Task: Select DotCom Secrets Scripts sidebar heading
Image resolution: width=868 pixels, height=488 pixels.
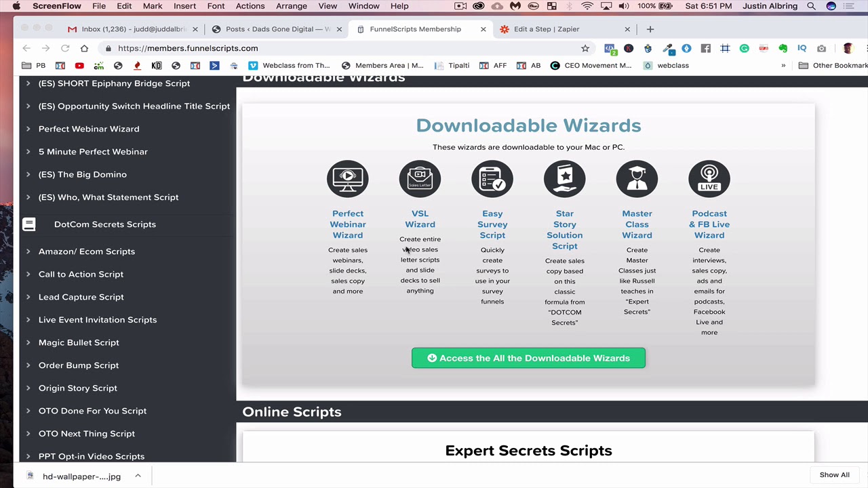Action: 105,224
